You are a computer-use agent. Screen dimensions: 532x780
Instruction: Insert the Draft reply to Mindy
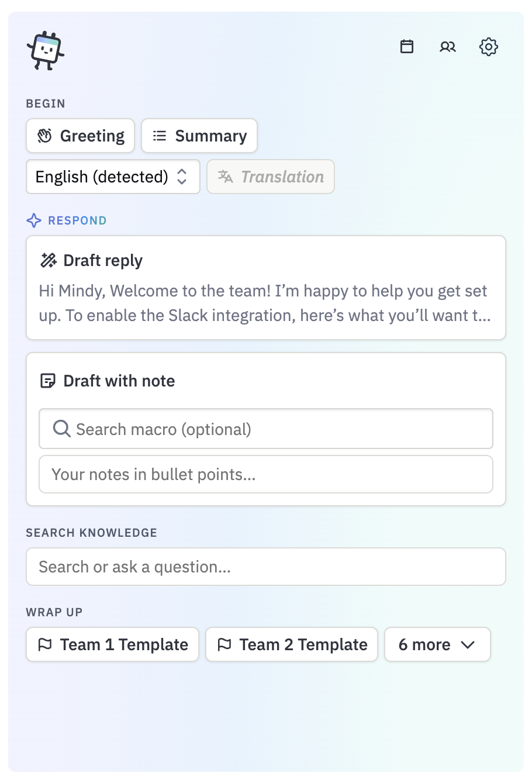(266, 288)
